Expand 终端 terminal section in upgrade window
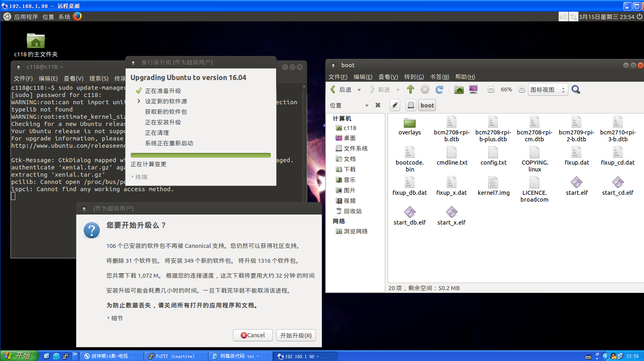644x361 pixels. (x=139, y=177)
